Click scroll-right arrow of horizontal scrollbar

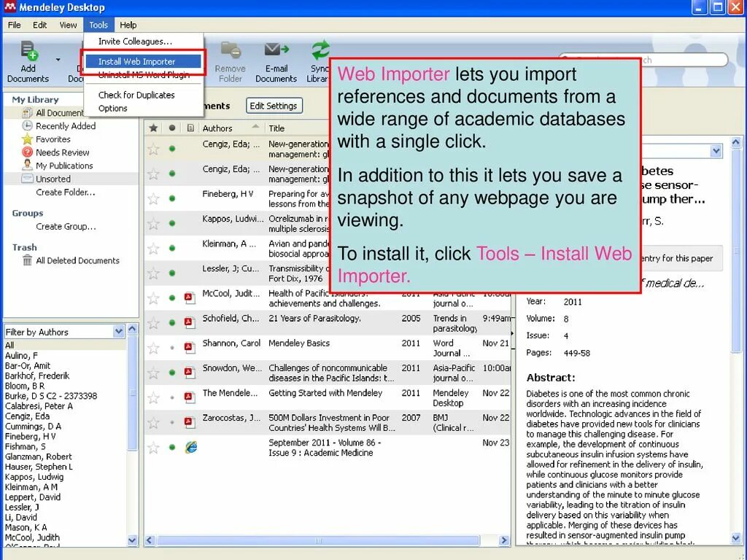point(504,540)
